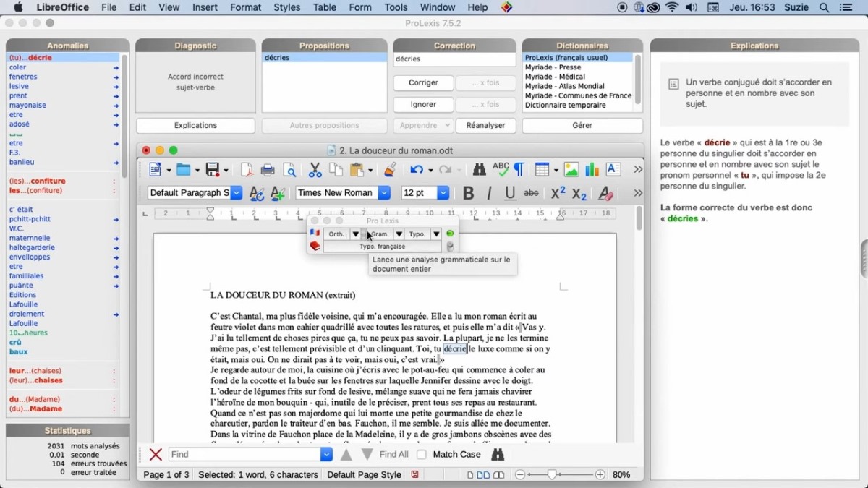
Task: Open the 12 pt font size dropdown
Action: pos(443,193)
